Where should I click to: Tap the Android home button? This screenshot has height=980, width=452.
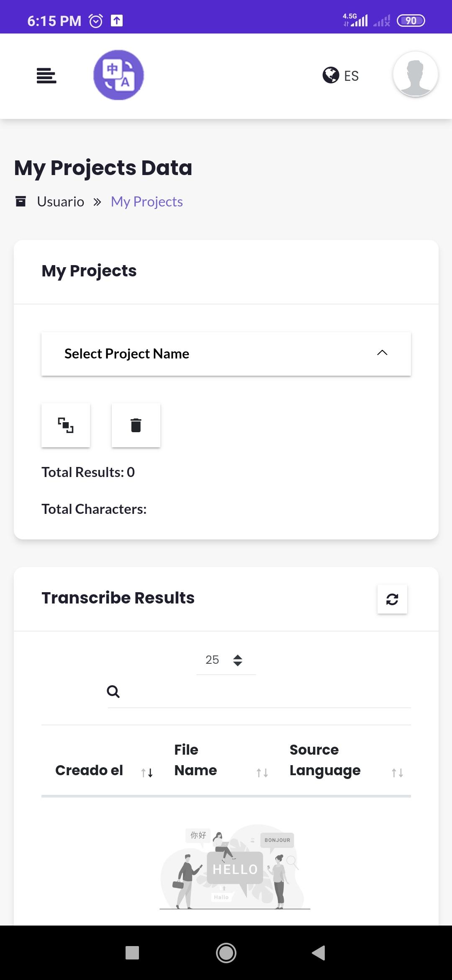[x=226, y=953]
